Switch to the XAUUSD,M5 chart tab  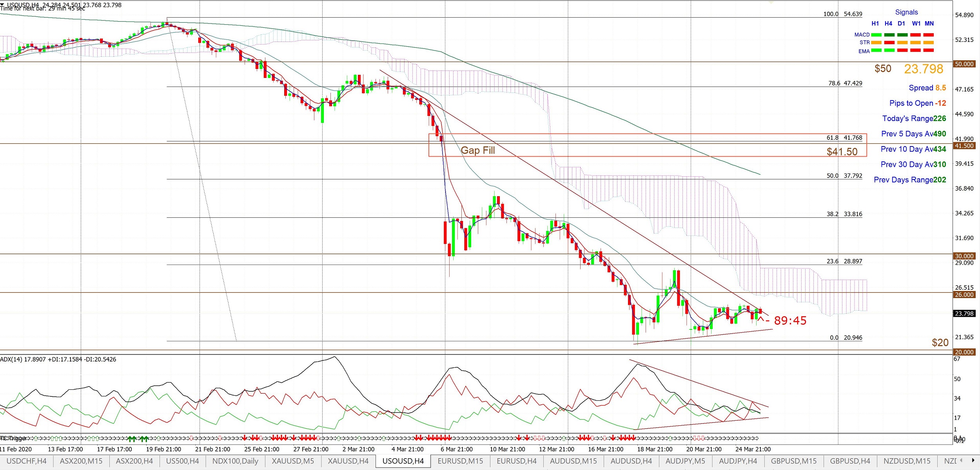(293, 461)
